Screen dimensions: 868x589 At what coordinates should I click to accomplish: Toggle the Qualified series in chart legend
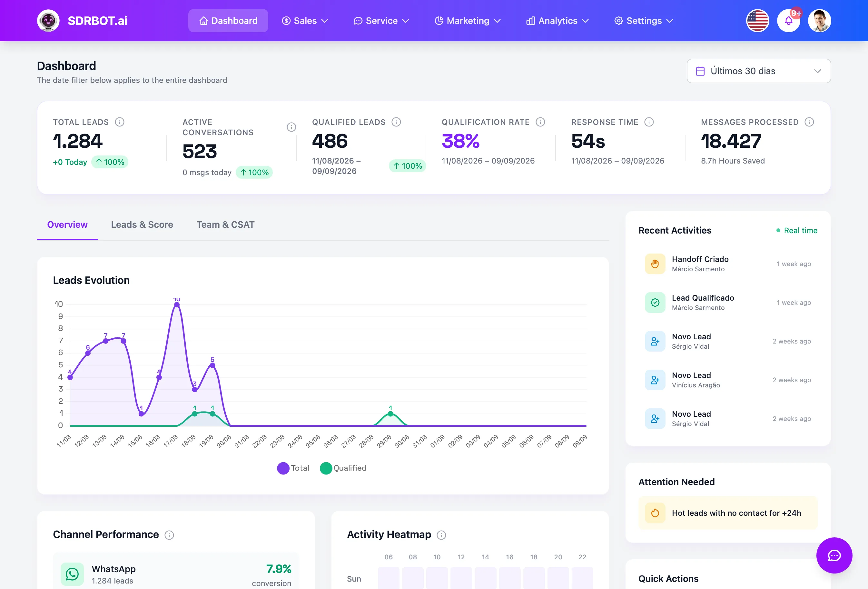point(343,468)
